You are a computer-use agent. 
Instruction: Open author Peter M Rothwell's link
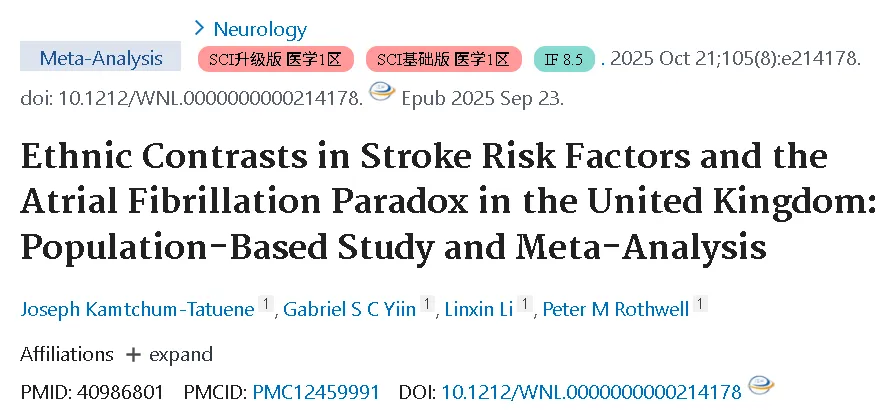pyautogui.click(x=616, y=309)
